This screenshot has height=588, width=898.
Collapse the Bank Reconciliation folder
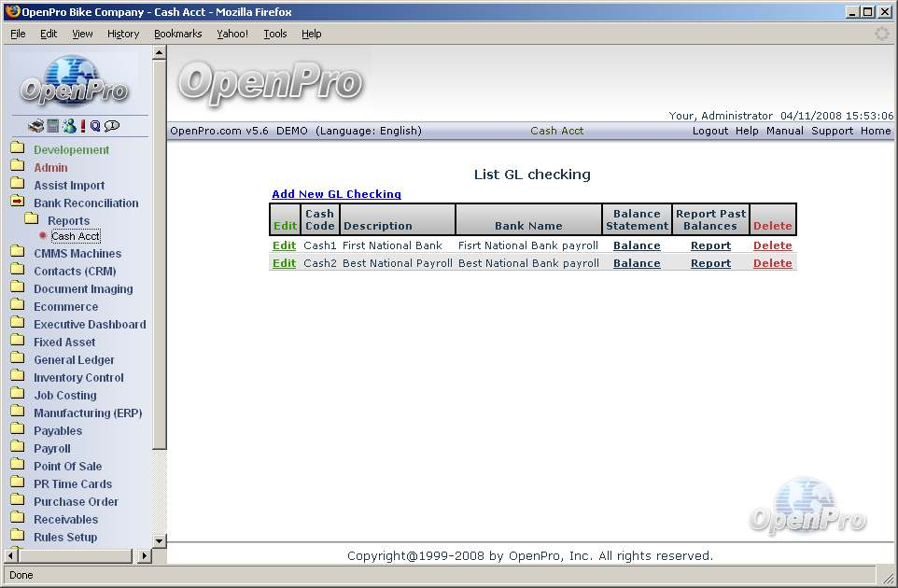[x=18, y=203]
